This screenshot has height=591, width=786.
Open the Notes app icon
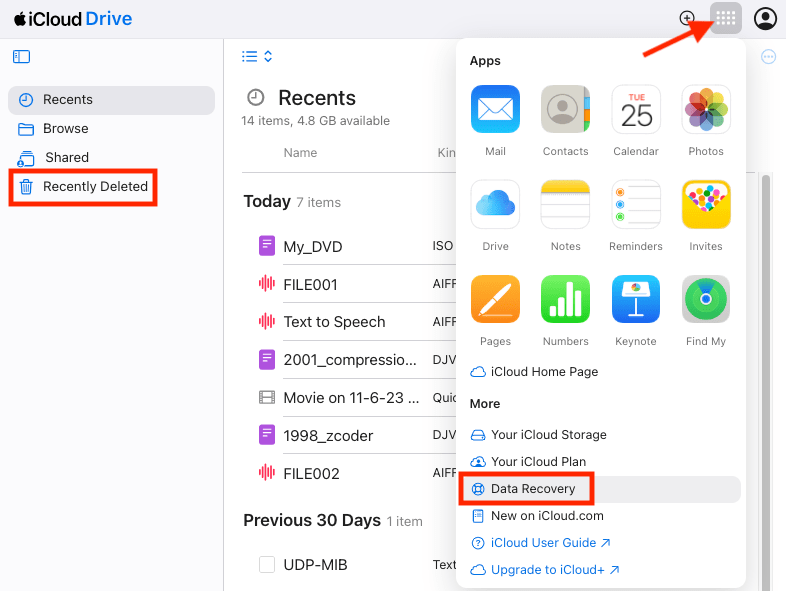coord(565,204)
